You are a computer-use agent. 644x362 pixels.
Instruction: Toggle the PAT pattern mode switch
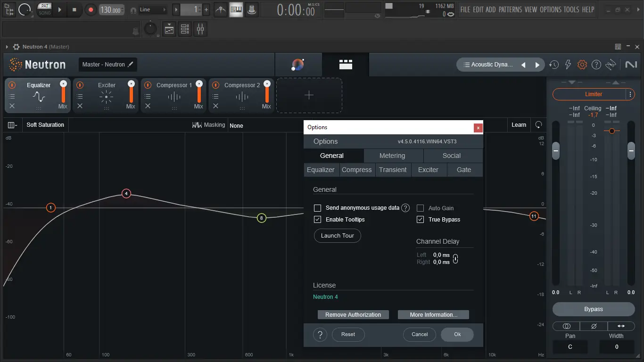[x=45, y=6]
